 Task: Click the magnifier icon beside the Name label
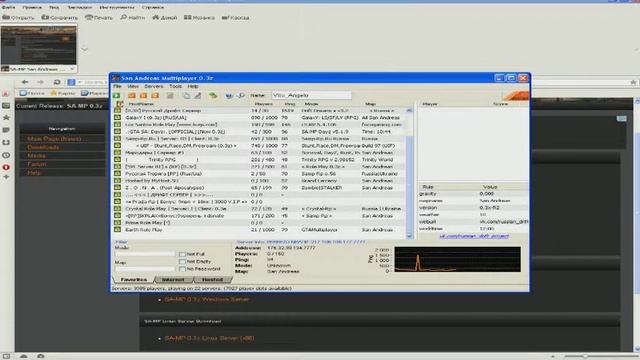(241, 96)
